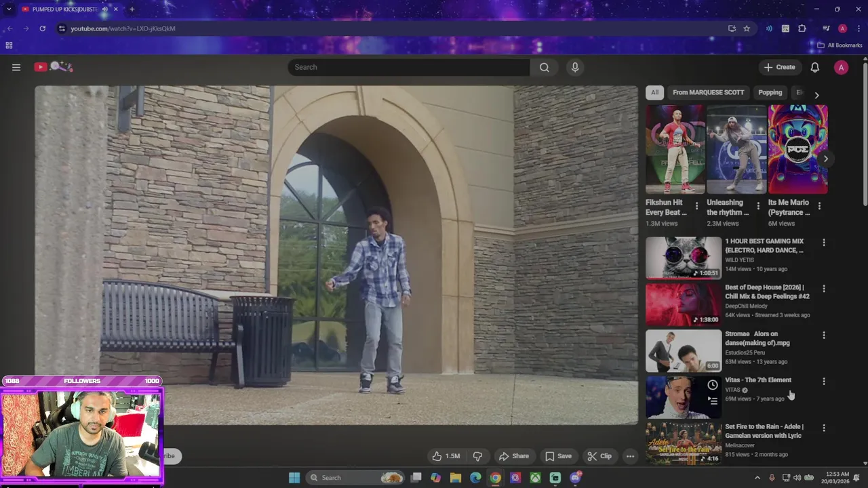Click the Chrome address bar URL
This screenshot has width=868, height=488.
pyautogui.click(x=123, y=28)
